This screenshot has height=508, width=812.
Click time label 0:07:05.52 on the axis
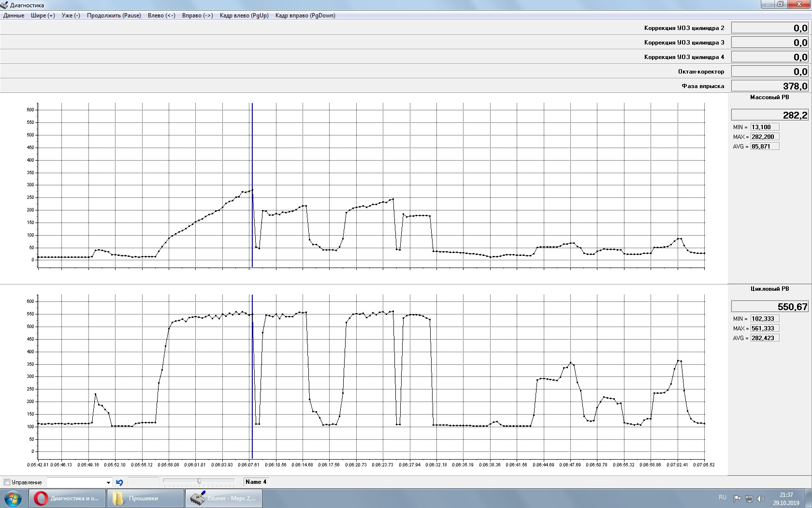[703, 465]
